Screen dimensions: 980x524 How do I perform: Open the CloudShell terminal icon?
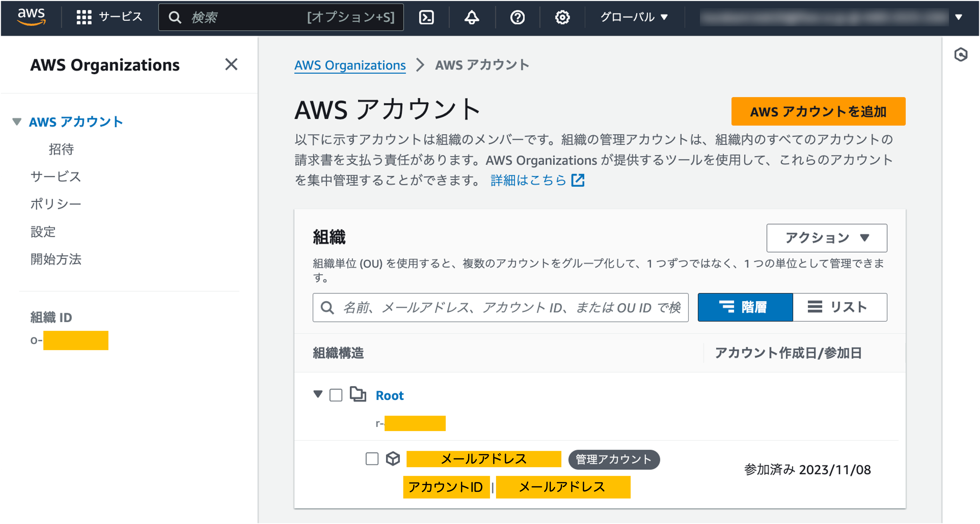coord(426,17)
